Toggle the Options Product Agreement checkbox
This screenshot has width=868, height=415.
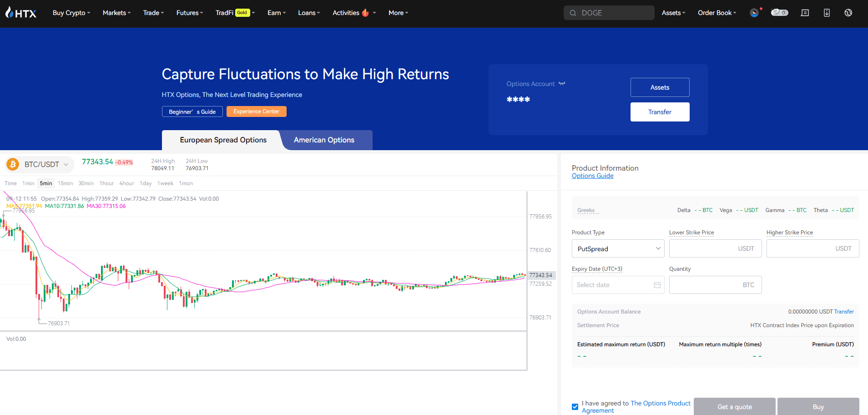pyautogui.click(x=575, y=407)
